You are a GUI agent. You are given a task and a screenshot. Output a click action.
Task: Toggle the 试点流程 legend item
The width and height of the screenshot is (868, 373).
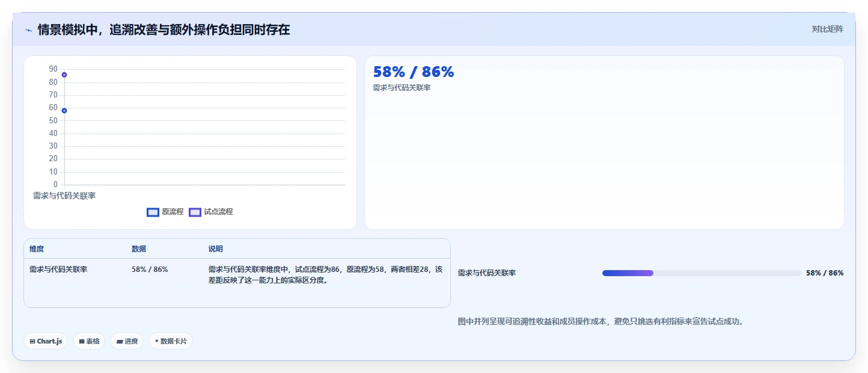(210, 212)
